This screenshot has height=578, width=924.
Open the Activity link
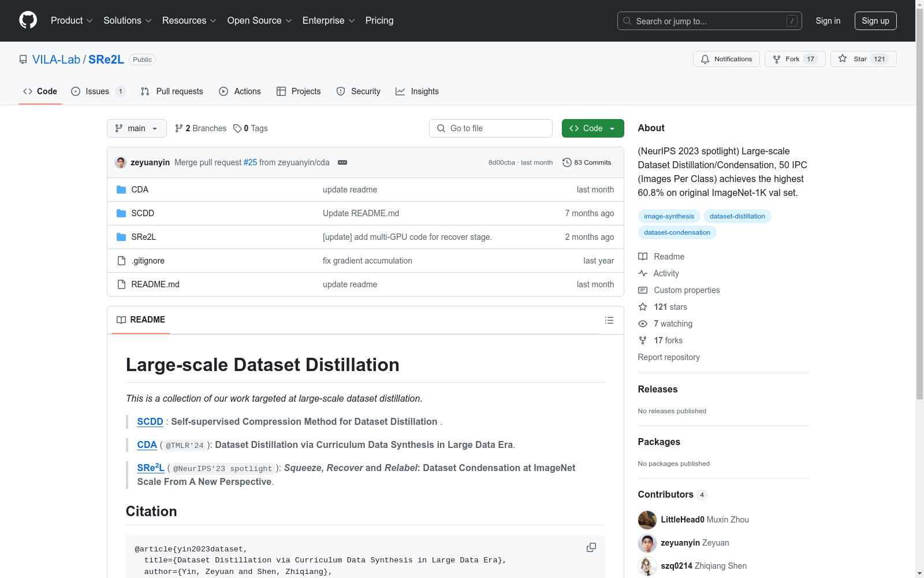tap(659, 273)
